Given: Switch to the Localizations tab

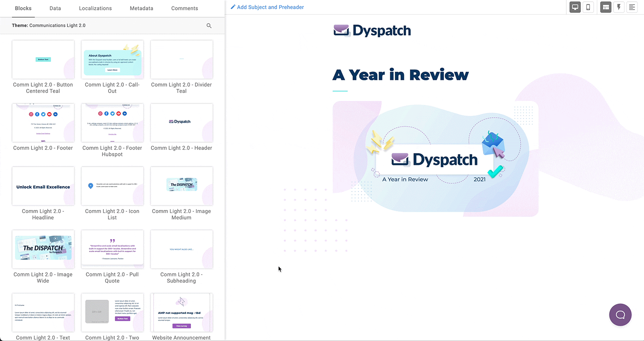Looking at the screenshot, I should pos(95,8).
